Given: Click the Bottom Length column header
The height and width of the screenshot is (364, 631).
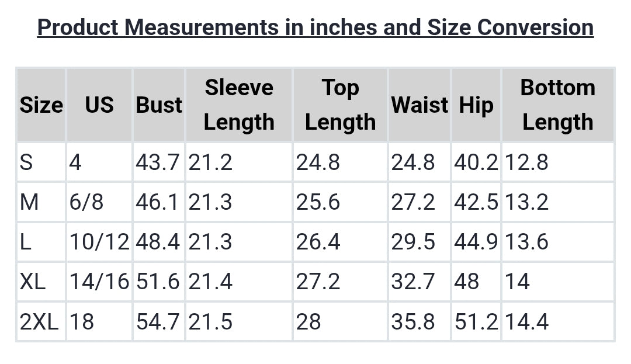Looking at the screenshot, I should point(557,105).
